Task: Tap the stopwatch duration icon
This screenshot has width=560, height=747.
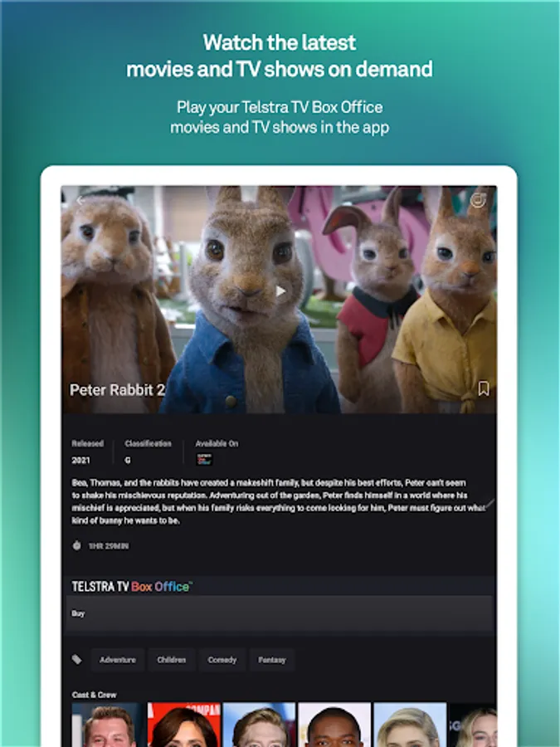Action: coord(76,545)
